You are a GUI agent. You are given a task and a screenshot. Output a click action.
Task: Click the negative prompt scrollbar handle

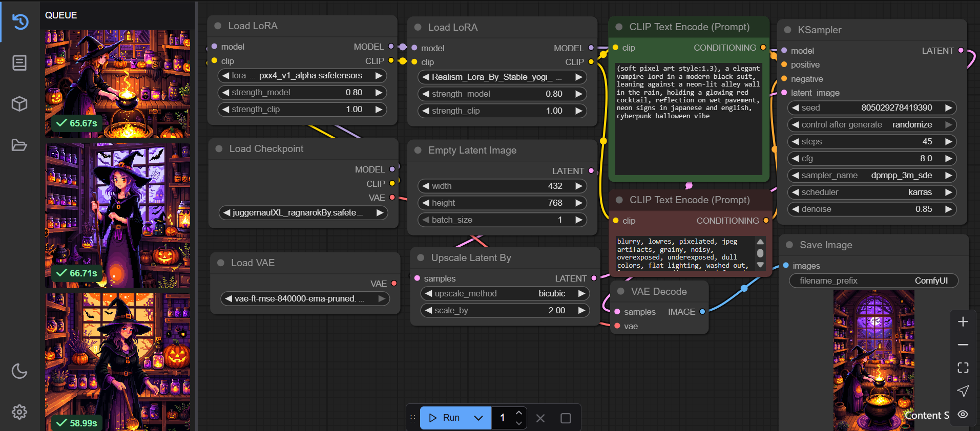pyautogui.click(x=760, y=253)
